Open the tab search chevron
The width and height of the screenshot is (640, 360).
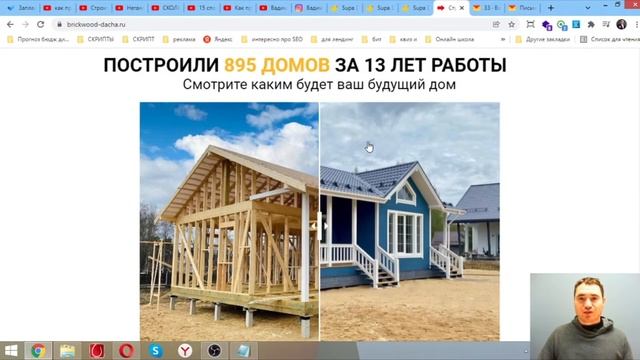click(587, 8)
